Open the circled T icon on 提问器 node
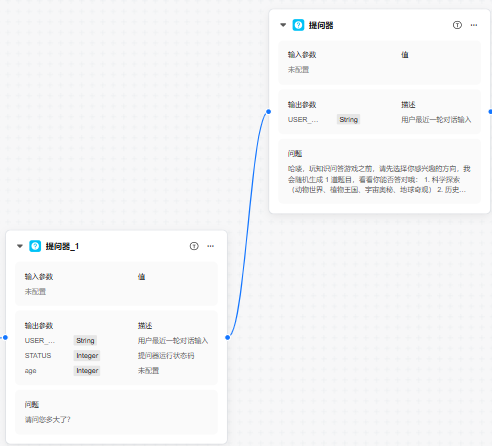The image size is (492, 446). click(457, 25)
